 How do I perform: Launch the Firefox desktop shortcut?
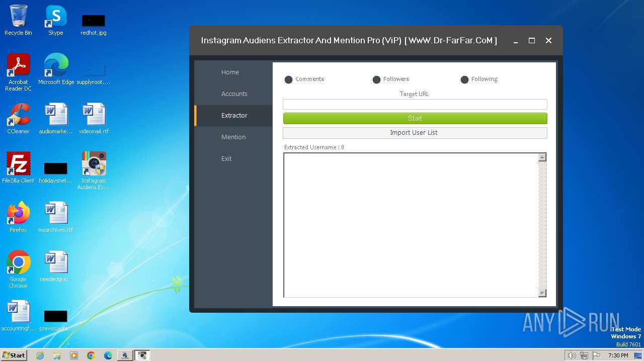click(18, 217)
